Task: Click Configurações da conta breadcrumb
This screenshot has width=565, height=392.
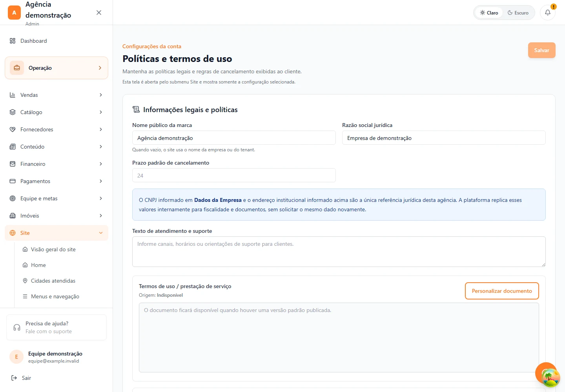Action: pyautogui.click(x=152, y=46)
